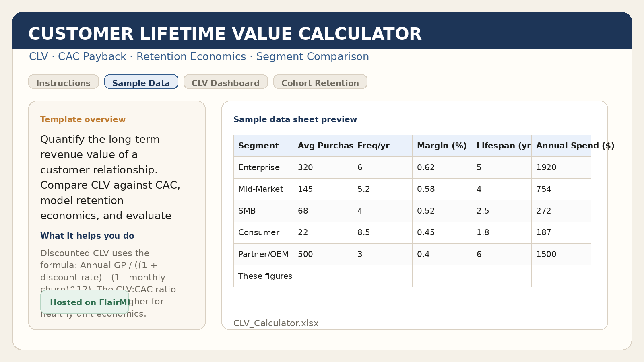Open the Sample Data tab

[141, 82]
